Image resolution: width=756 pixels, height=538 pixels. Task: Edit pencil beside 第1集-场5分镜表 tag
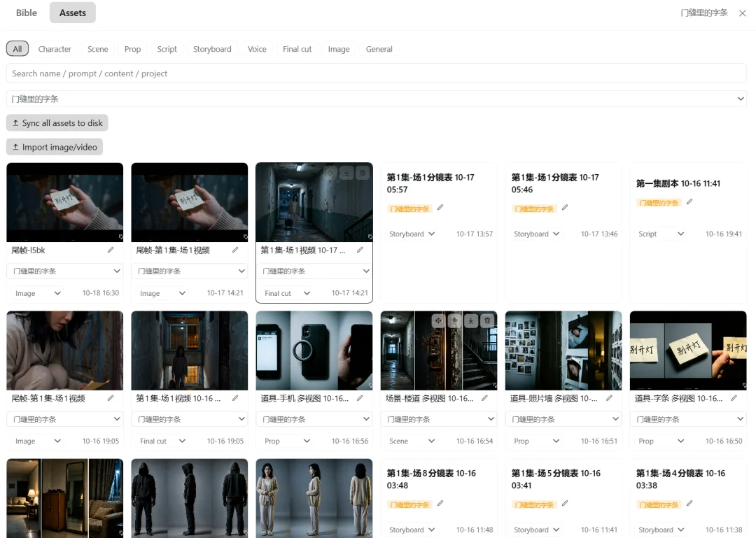565,503
